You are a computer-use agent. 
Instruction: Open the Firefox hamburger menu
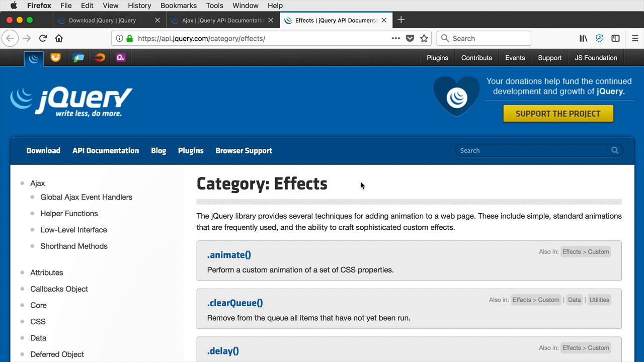click(635, 38)
